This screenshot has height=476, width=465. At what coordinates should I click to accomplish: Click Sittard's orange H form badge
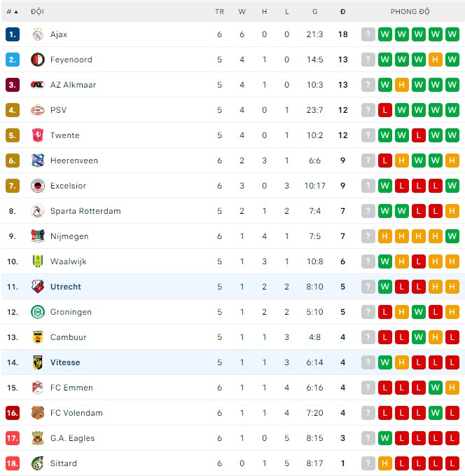click(x=385, y=463)
